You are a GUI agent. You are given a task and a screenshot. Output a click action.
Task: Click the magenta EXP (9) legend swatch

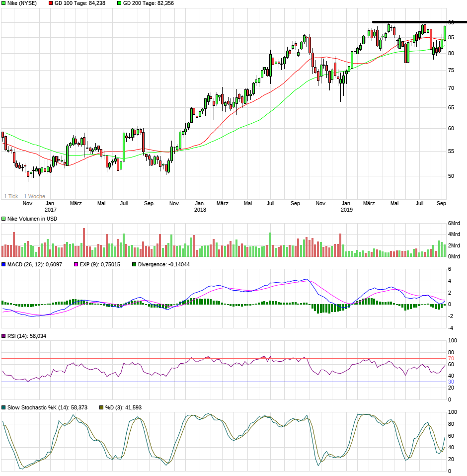coord(76,265)
